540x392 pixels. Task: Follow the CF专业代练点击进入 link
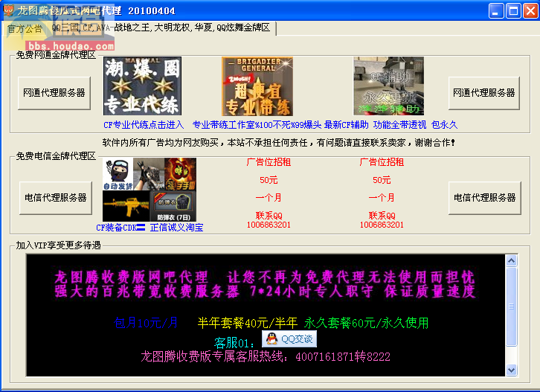click(x=144, y=125)
